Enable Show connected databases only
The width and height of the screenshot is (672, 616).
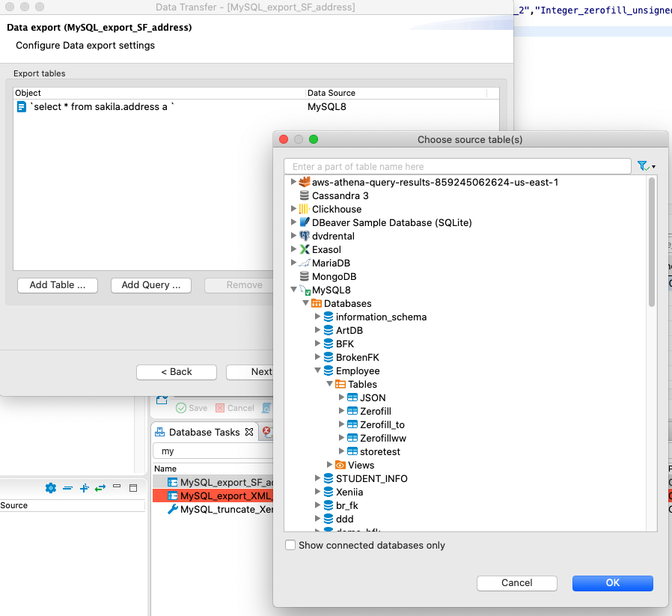[x=290, y=546]
